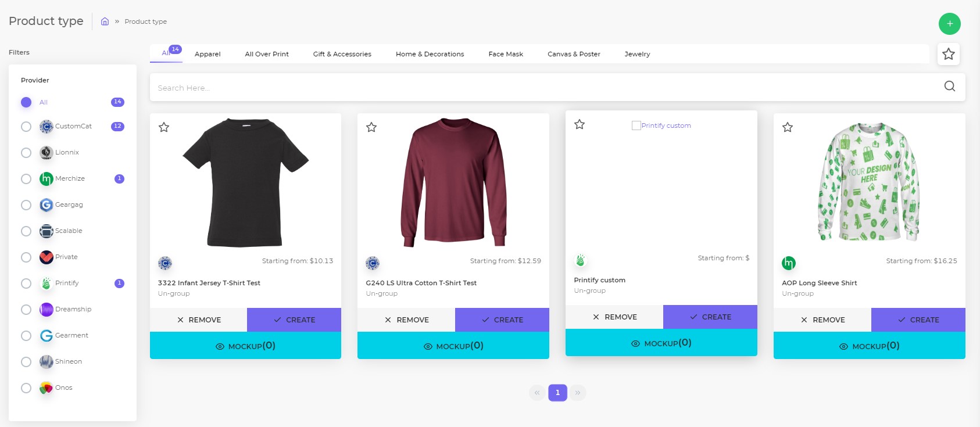The height and width of the screenshot is (427, 980).
Task: Favorite the AOP Long Sleeve Shirt star
Action: [788, 127]
